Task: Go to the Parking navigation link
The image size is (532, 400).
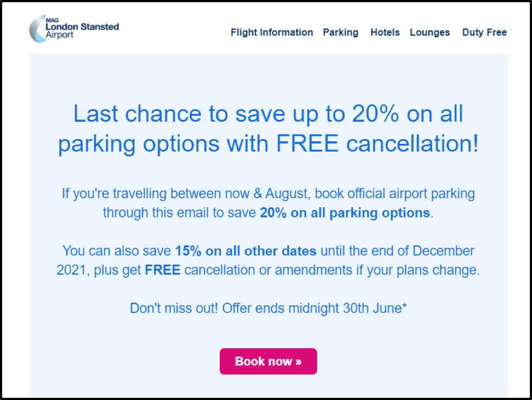Action: pyautogui.click(x=340, y=32)
